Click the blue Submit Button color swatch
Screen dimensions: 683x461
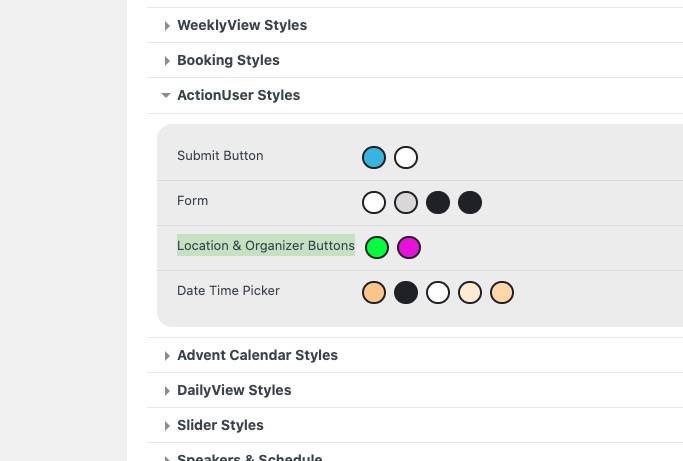(x=374, y=157)
